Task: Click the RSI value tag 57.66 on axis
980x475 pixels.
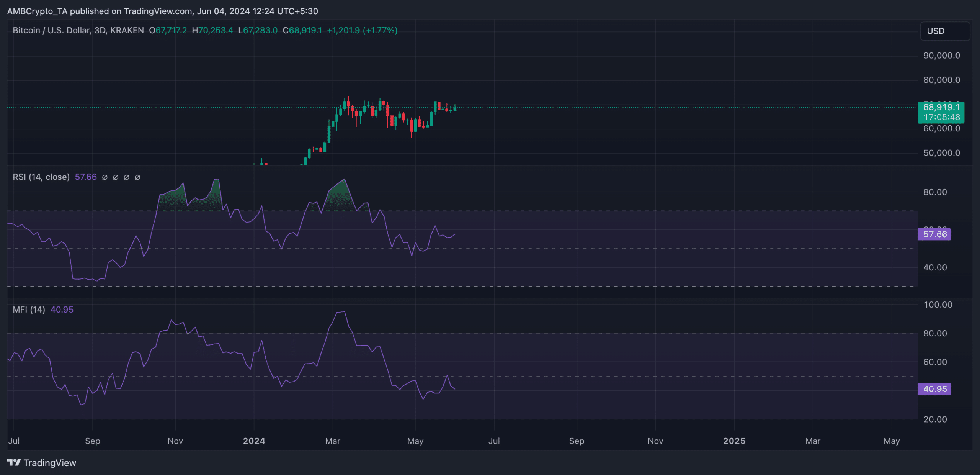Action: click(x=934, y=234)
